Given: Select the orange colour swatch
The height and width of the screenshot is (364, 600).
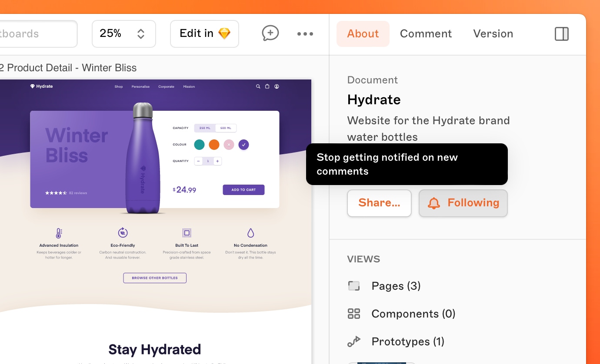Looking at the screenshot, I should pos(214,145).
